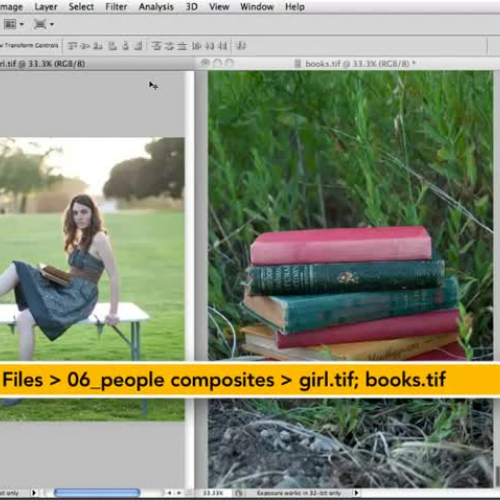The height and width of the screenshot is (500, 500).
Task: Click the books.tif window title text
Action: click(360, 64)
